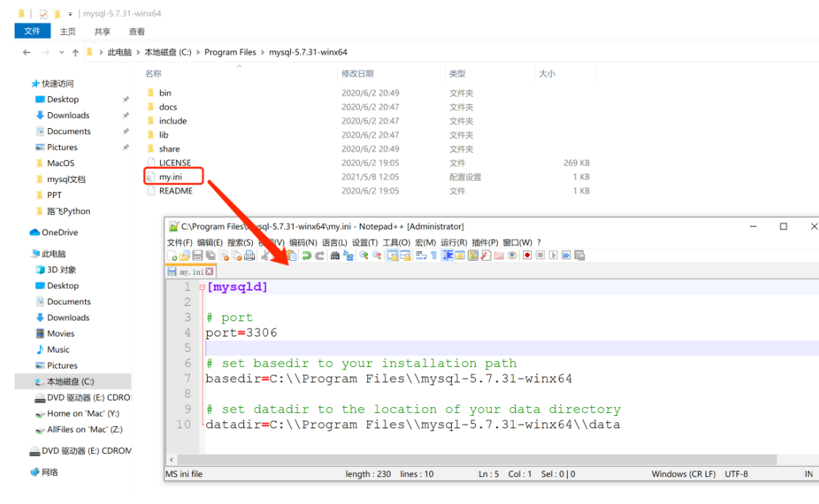819x504 pixels.
Task: Click Stop Recording macro icon
Action: click(540, 256)
